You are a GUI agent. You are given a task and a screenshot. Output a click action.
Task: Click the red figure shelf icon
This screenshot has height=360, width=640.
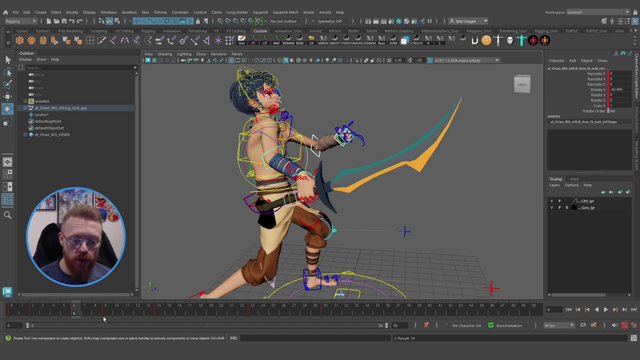[x=533, y=40]
